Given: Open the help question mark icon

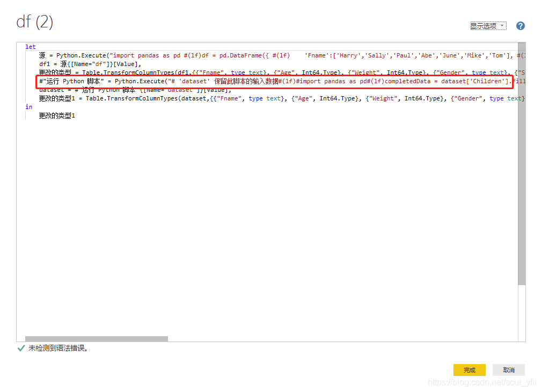Looking at the screenshot, I should coord(520,26).
